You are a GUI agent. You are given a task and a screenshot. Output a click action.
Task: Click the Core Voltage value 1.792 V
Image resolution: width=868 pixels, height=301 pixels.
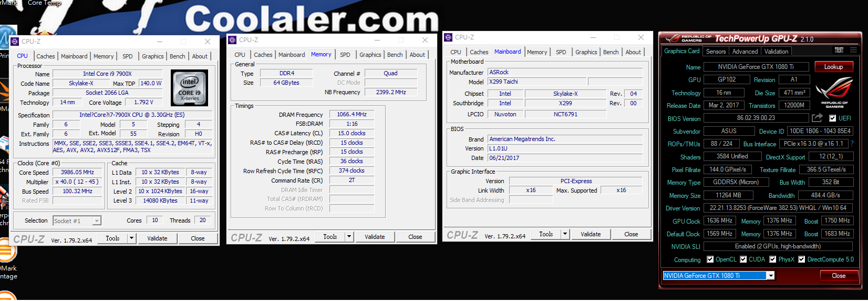tap(143, 103)
